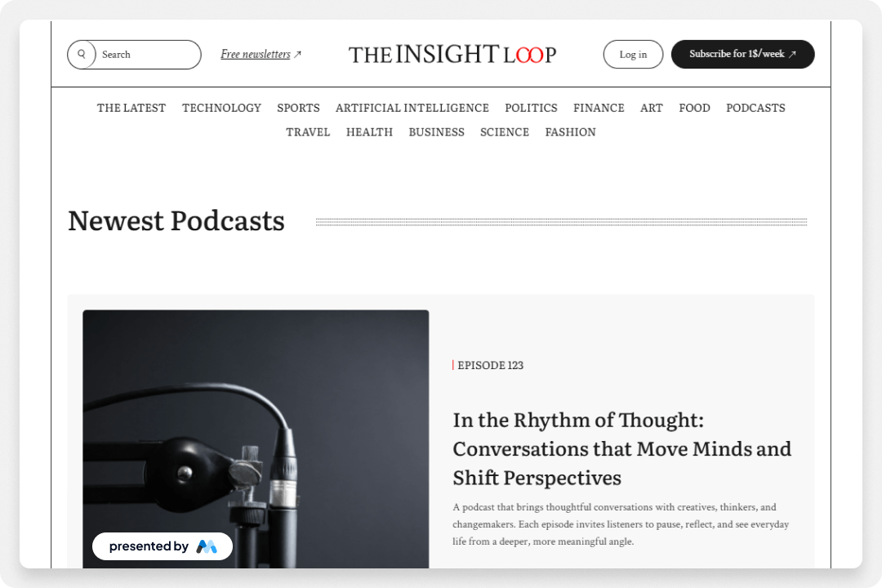
Task: Open In the Rhythm of Thought episode title
Action: pos(621,448)
